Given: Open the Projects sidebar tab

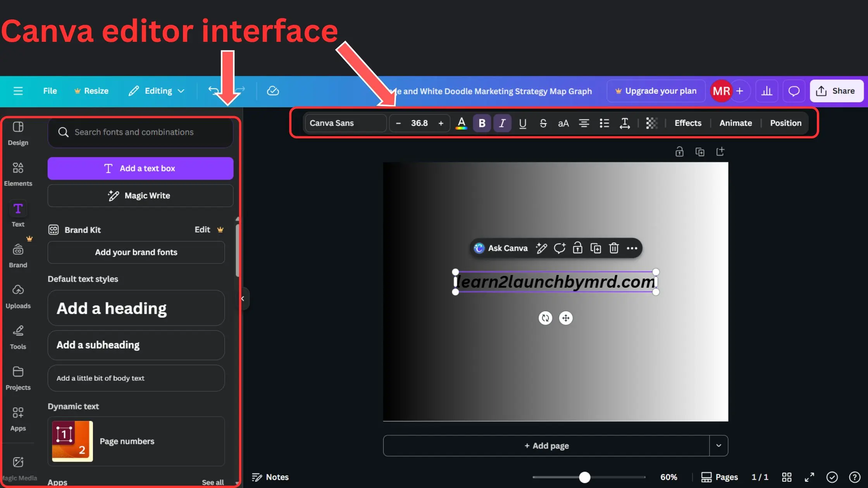Looking at the screenshot, I should 18,378.
